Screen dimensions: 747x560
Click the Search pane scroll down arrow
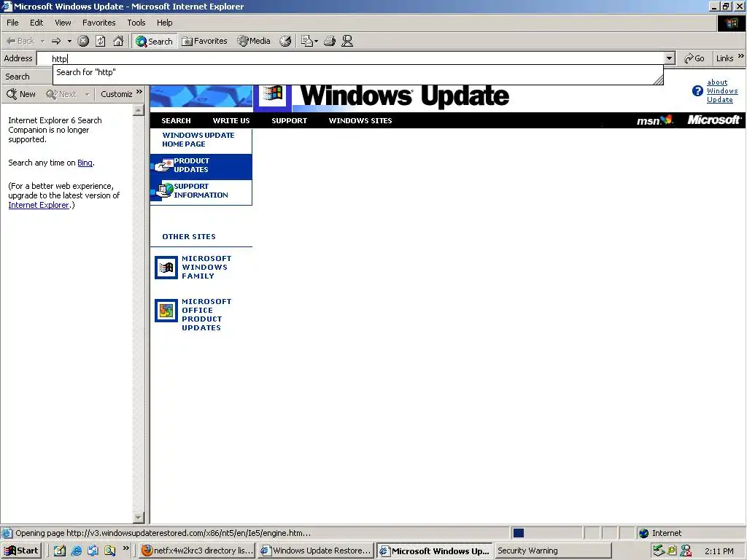138,517
